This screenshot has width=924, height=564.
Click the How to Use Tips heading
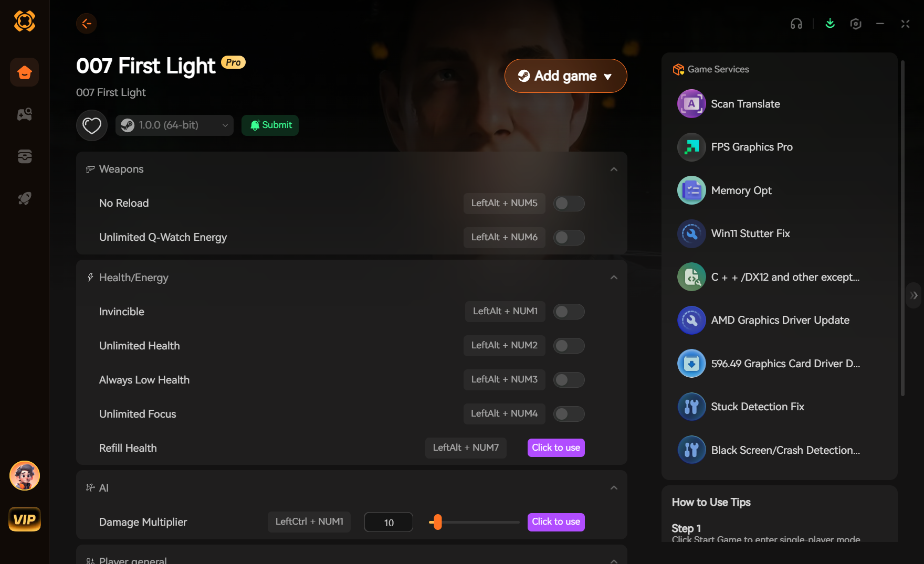(711, 503)
